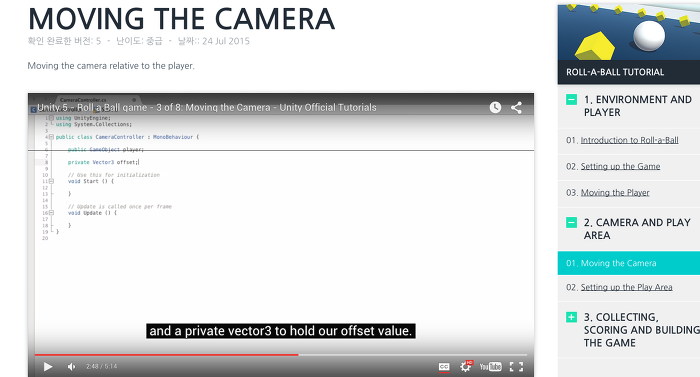The image size is (700, 377).
Task: Open video on YouTube logo
Action: tap(491, 367)
